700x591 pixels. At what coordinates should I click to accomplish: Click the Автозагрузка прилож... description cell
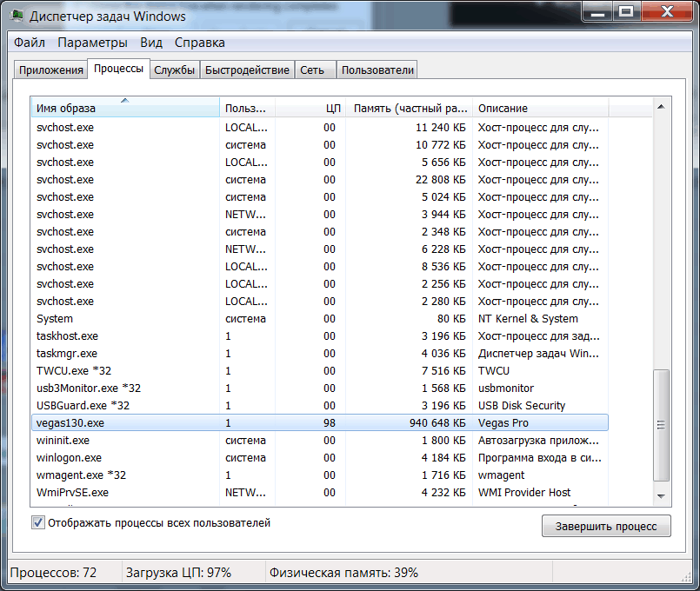coord(538,441)
